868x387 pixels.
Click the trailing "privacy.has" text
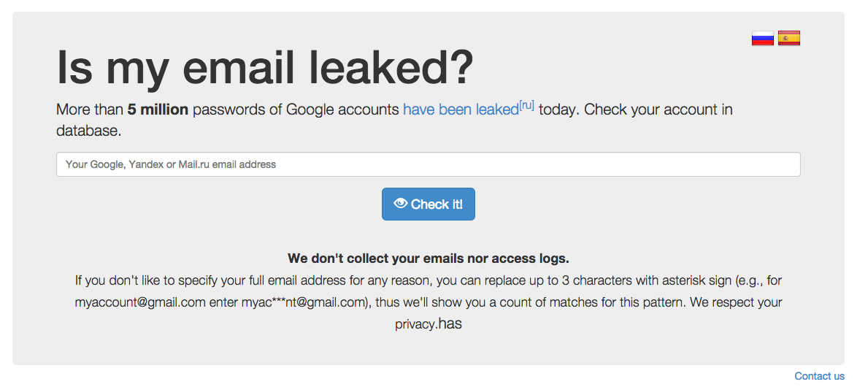pos(429,324)
